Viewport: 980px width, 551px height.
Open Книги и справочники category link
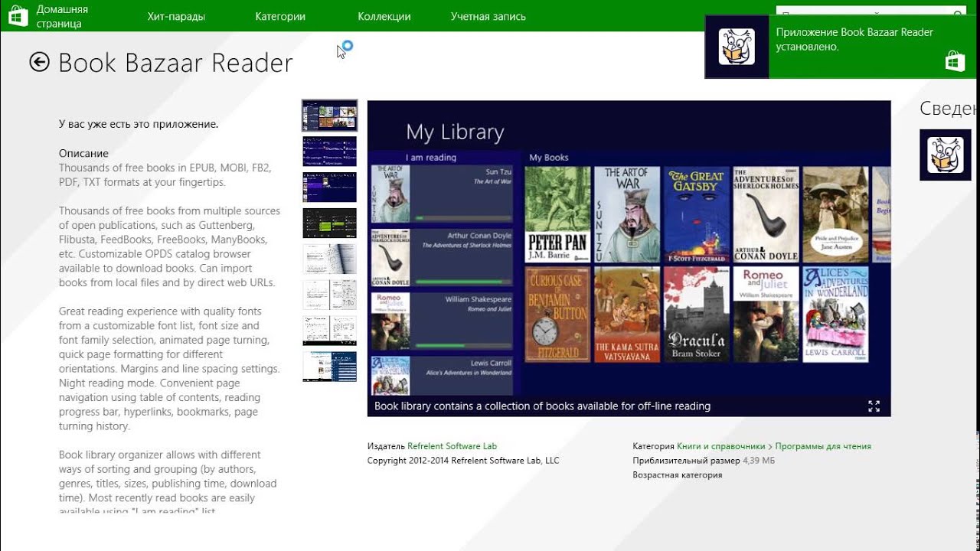[720, 446]
